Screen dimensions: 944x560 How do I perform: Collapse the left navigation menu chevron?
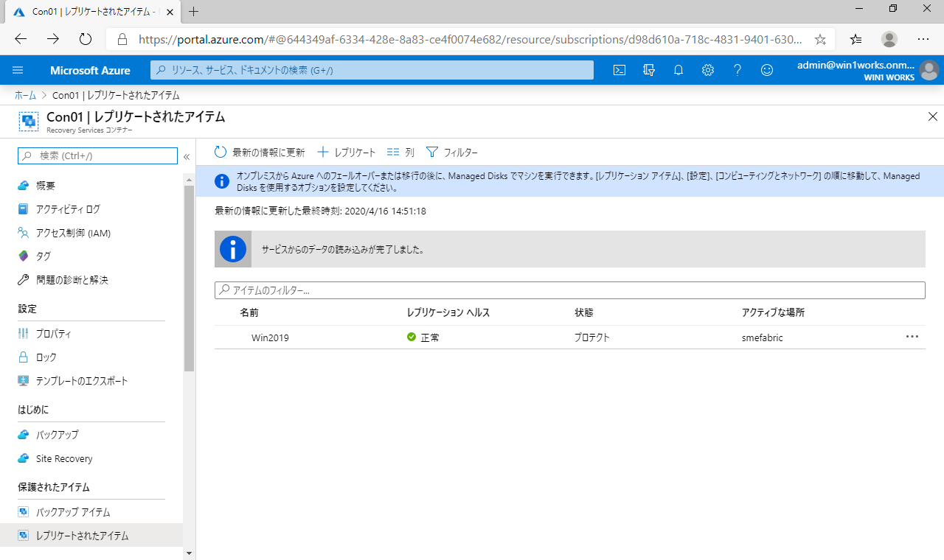(187, 156)
